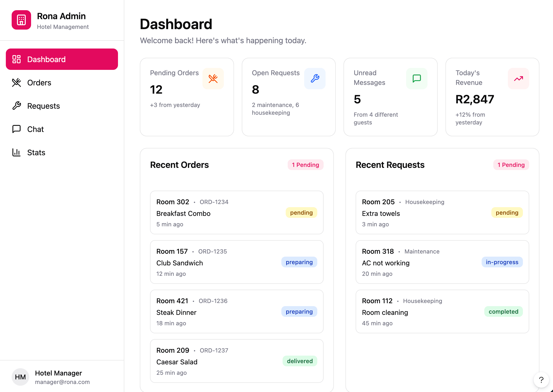Click the 1 Pending badge on Recent Requests
The height and width of the screenshot is (392, 553).
tap(511, 165)
